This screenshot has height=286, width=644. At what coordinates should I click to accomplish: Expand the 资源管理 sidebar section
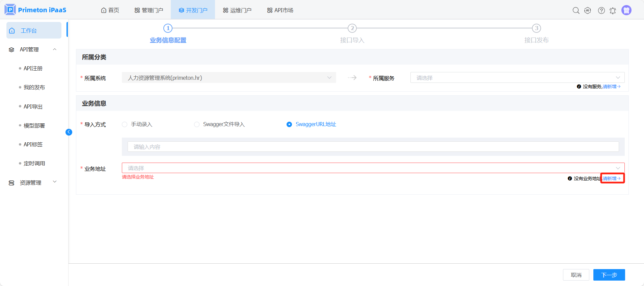[x=33, y=183]
